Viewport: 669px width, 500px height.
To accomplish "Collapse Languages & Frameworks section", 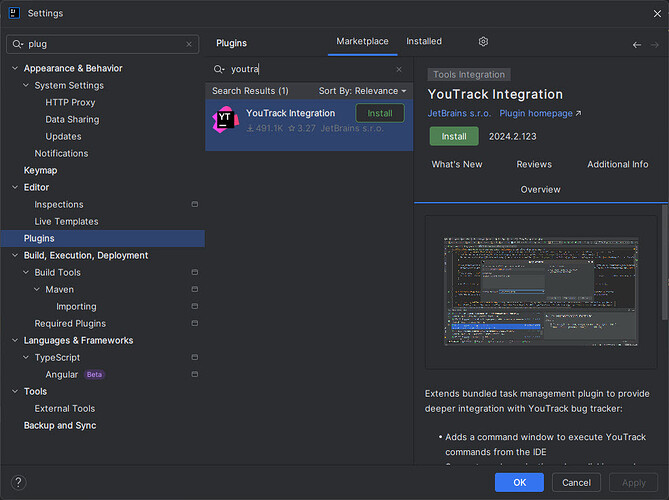I will 15,340.
